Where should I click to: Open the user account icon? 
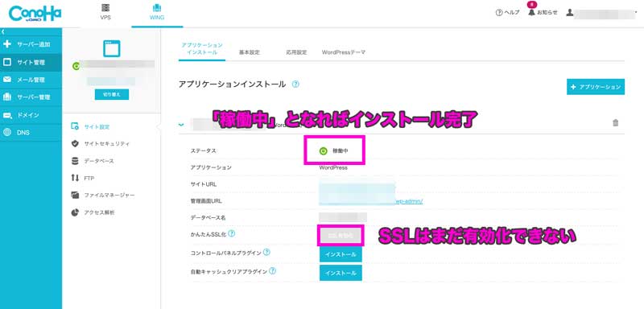coord(569,12)
